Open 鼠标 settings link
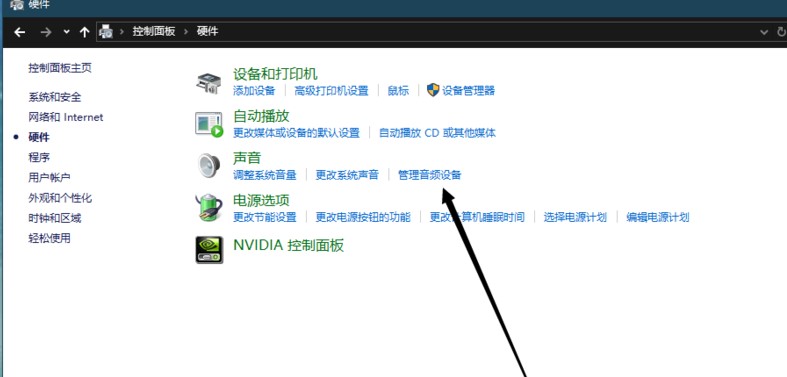The width and height of the screenshot is (787, 377). 398,90
